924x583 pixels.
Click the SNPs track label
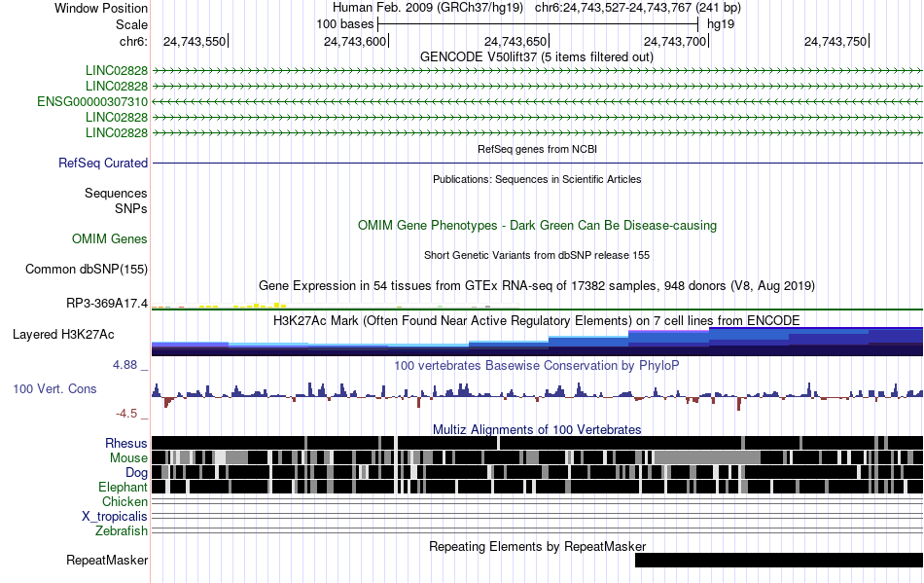click(131, 208)
